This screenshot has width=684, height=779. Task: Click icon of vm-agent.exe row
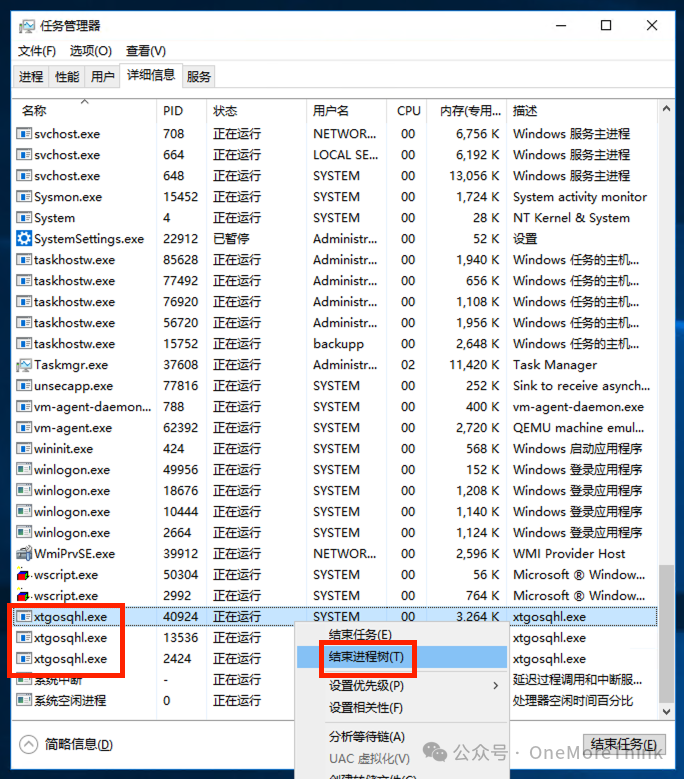pos(23,428)
